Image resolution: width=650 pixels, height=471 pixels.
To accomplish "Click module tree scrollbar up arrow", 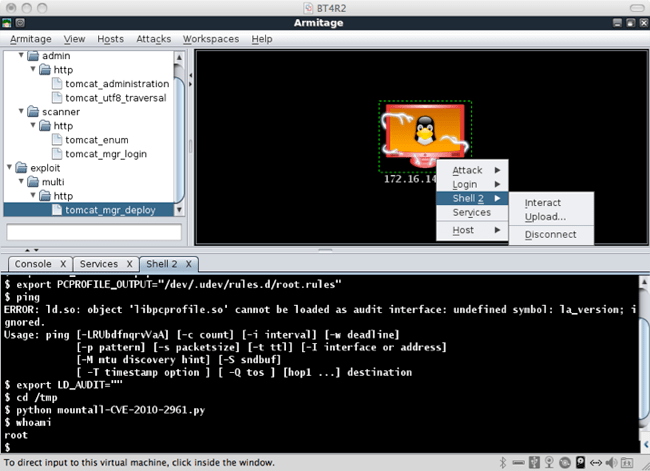I will click(179, 57).
